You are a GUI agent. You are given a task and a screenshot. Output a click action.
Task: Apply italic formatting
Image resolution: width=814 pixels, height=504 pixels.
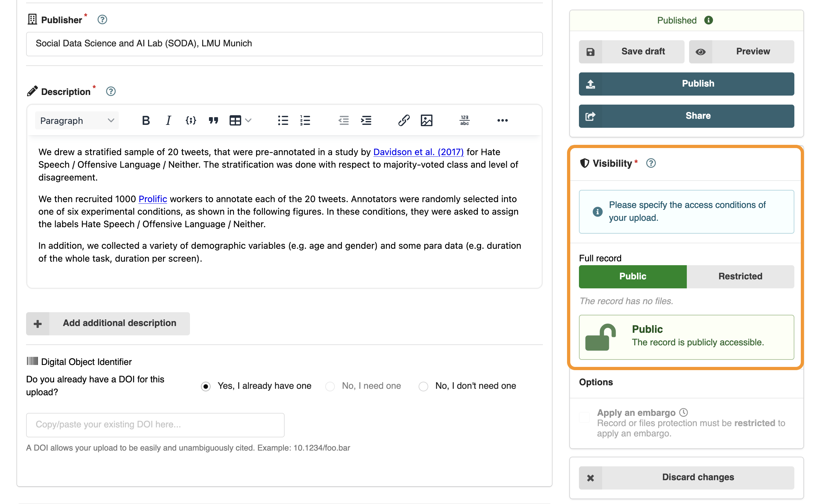(168, 120)
